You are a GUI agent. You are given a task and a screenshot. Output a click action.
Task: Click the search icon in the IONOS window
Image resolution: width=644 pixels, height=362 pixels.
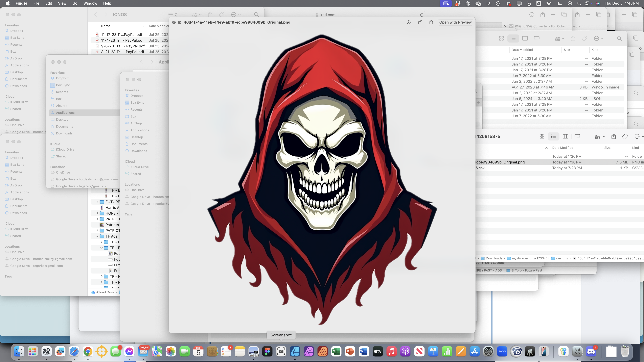(x=256, y=15)
